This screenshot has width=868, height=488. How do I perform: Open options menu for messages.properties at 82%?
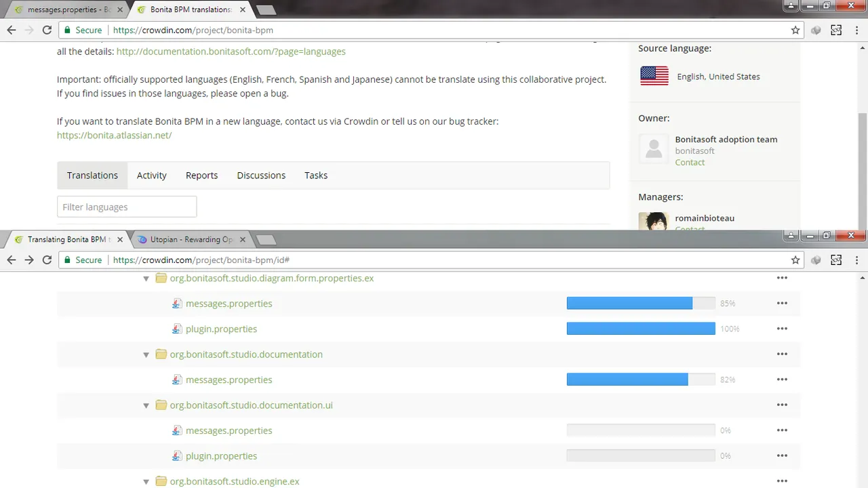point(782,380)
